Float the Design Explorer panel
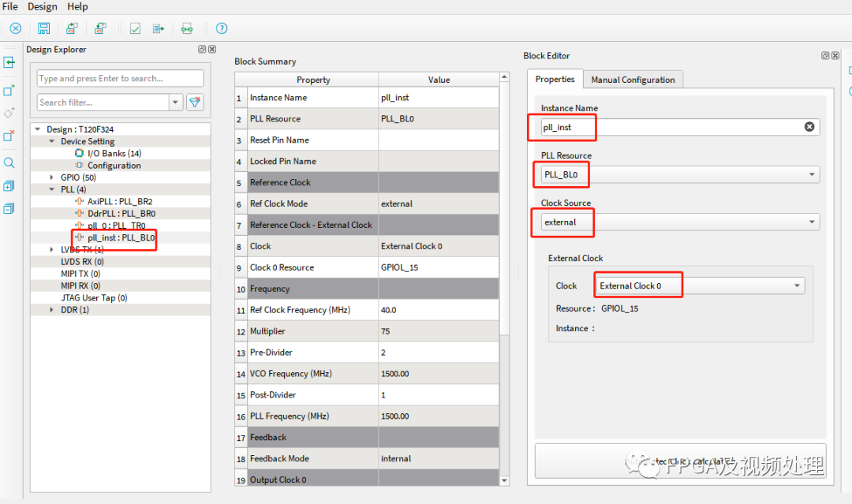This screenshot has height=504, width=852. point(202,49)
